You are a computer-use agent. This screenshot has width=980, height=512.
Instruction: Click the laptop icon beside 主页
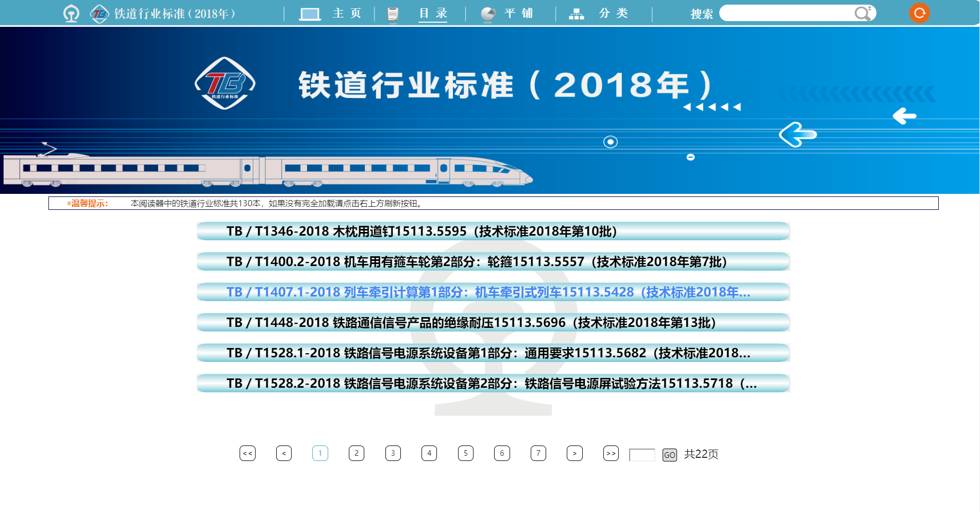(x=310, y=14)
